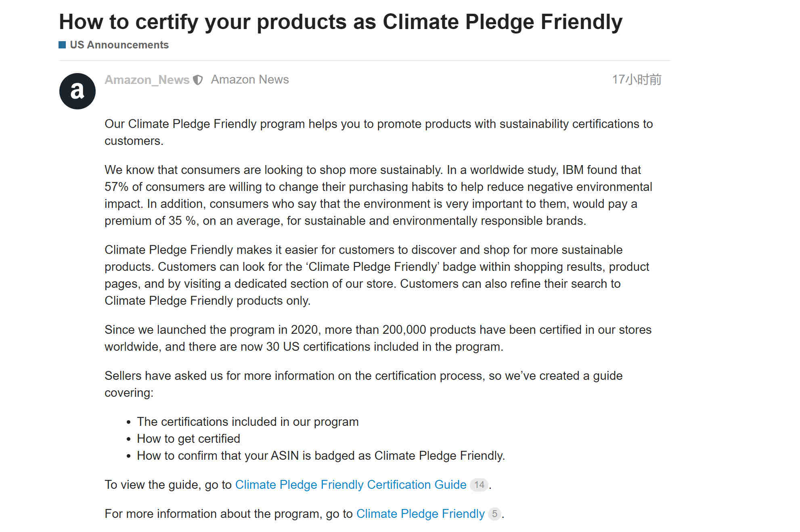Click the 'certifications included in our program' bullet
800x532 pixels.
pyautogui.click(x=248, y=421)
